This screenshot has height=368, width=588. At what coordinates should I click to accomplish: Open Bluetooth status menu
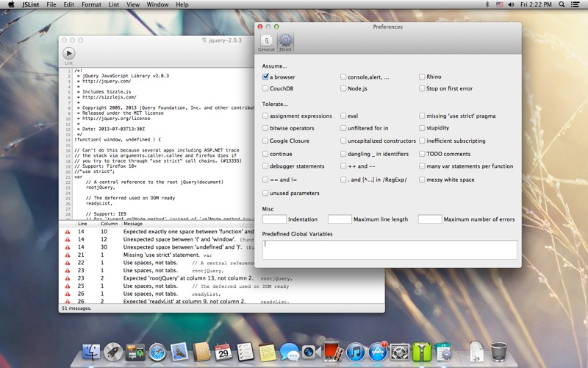pos(487,4)
